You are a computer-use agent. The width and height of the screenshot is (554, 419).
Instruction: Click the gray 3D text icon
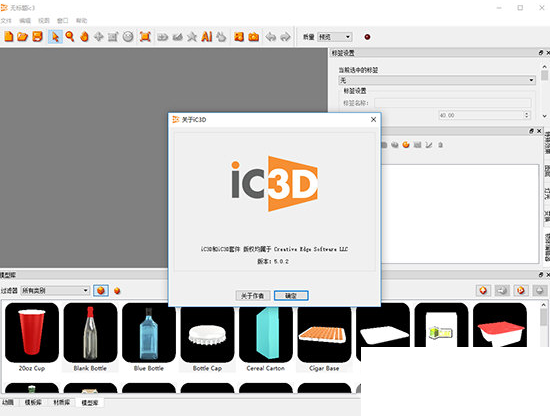pyautogui.click(x=163, y=37)
